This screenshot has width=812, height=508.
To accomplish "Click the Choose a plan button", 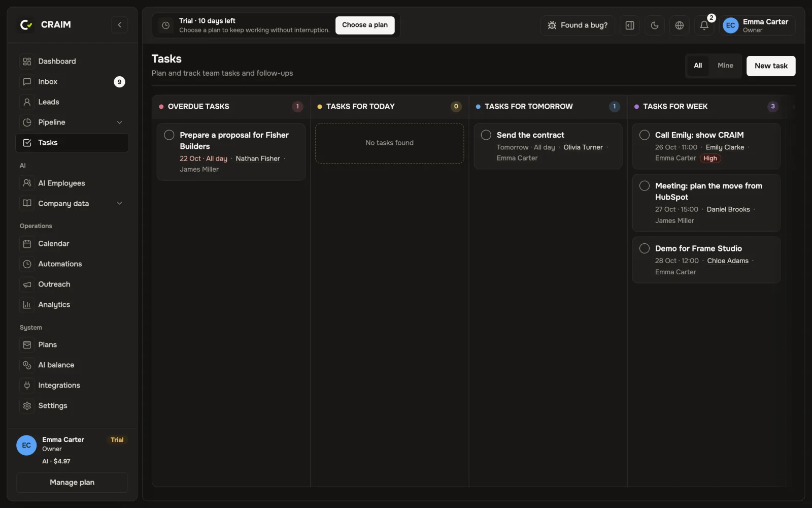I will (365, 25).
